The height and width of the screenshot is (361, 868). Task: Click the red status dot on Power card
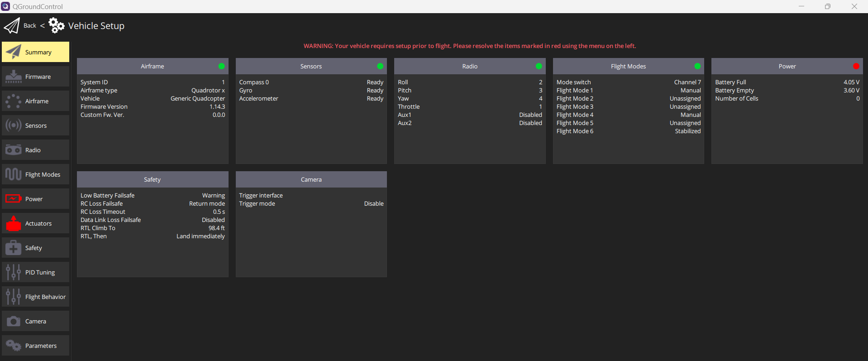(856, 66)
